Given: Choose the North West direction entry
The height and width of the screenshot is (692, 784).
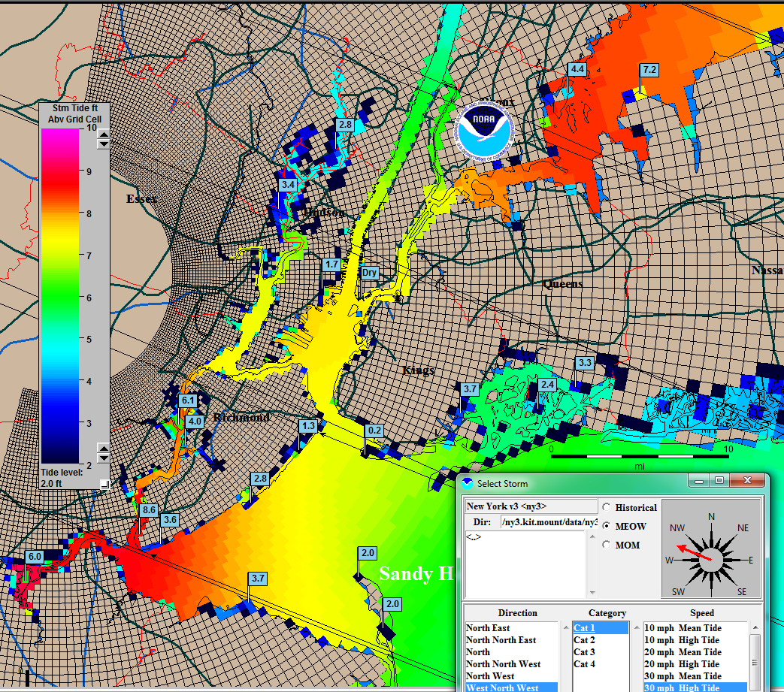Looking at the screenshot, I should 511,676.
